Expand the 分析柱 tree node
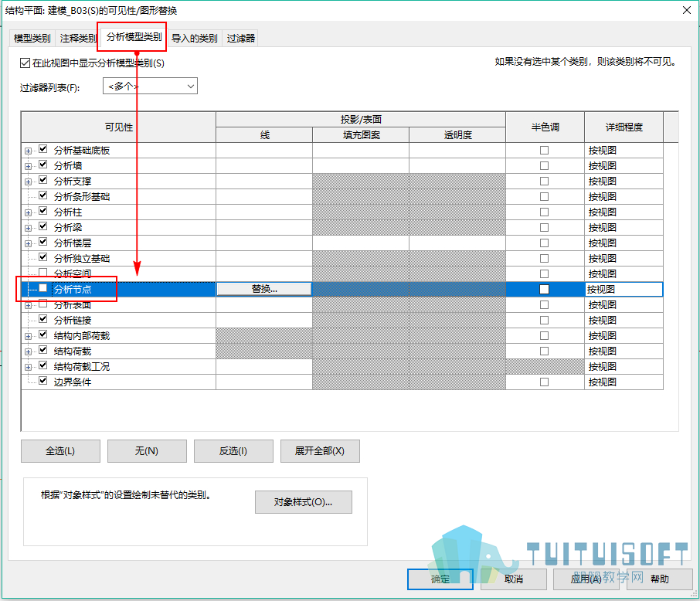 (x=28, y=212)
